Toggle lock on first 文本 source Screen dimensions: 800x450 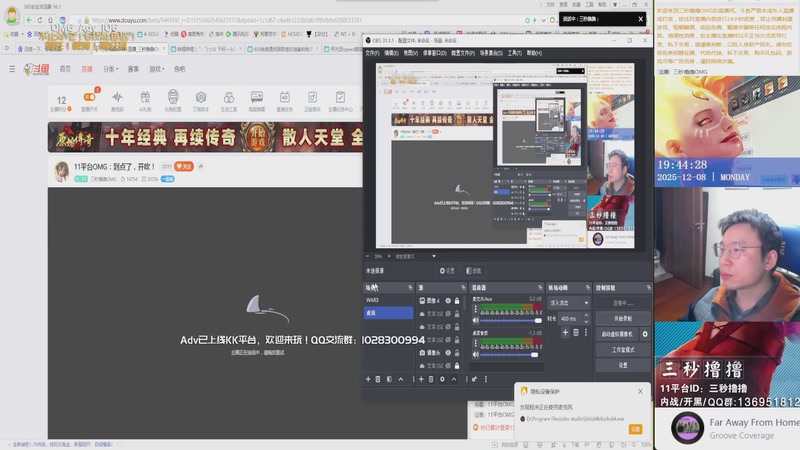[x=457, y=314]
